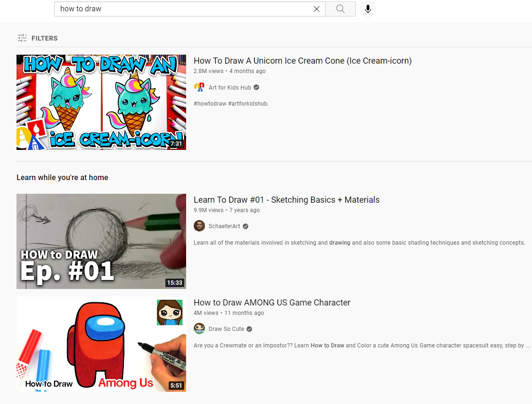Click the 7:31 duration badge
Image resolution: width=532 pixels, height=404 pixels.
tap(176, 144)
